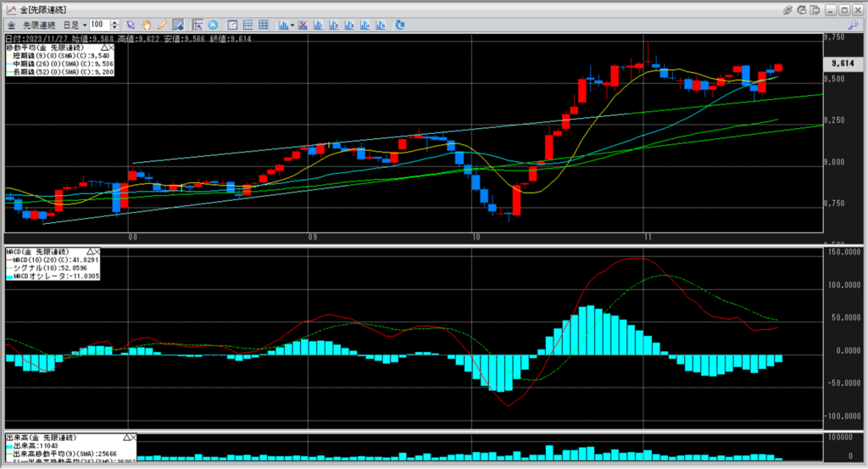This screenshot has width=868, height=469.
Task: Click the 短期線(9) legend entry
Action: point(58,56)
